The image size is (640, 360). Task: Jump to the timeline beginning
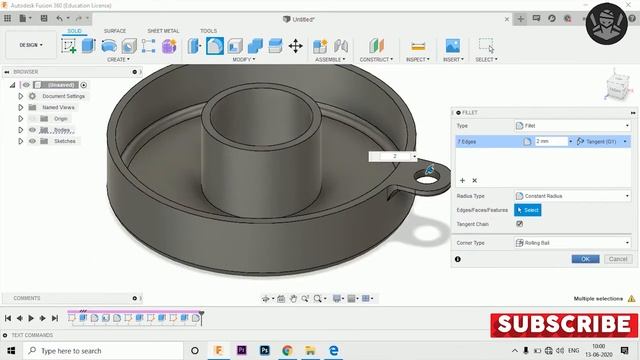(8, 318)
